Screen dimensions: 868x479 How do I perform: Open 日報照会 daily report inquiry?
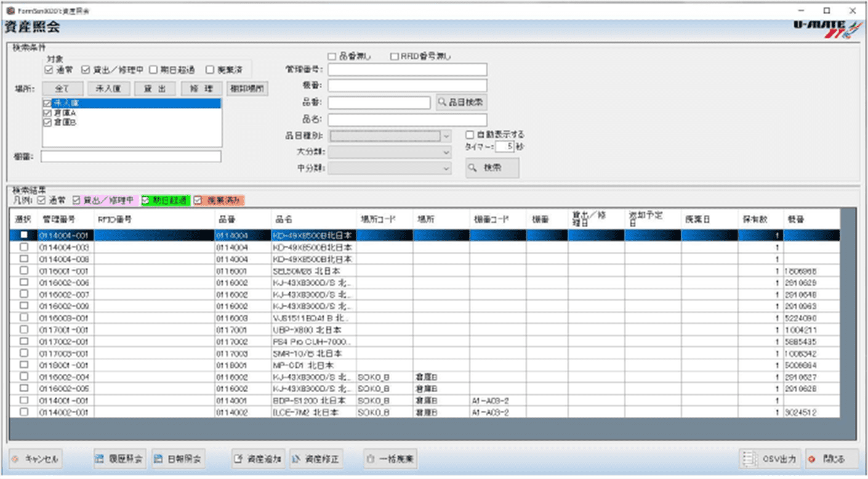click(x=179, y=459)
